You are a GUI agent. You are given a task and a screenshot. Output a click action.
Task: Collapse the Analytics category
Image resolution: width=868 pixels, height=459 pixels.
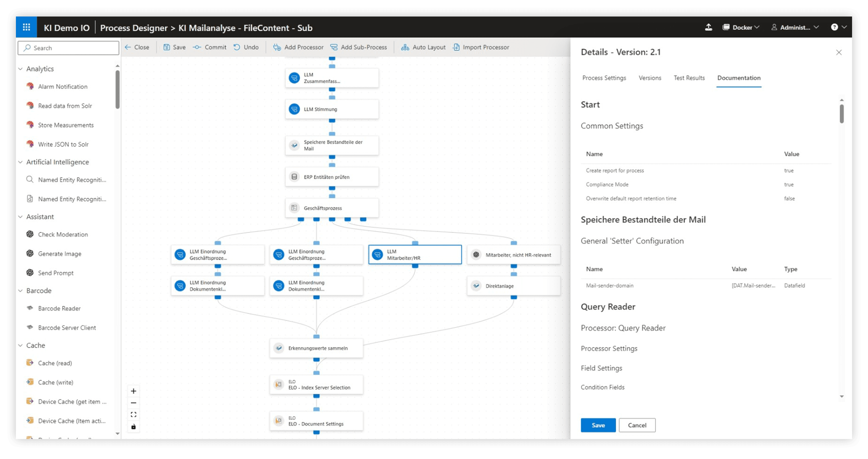point(21,69)
